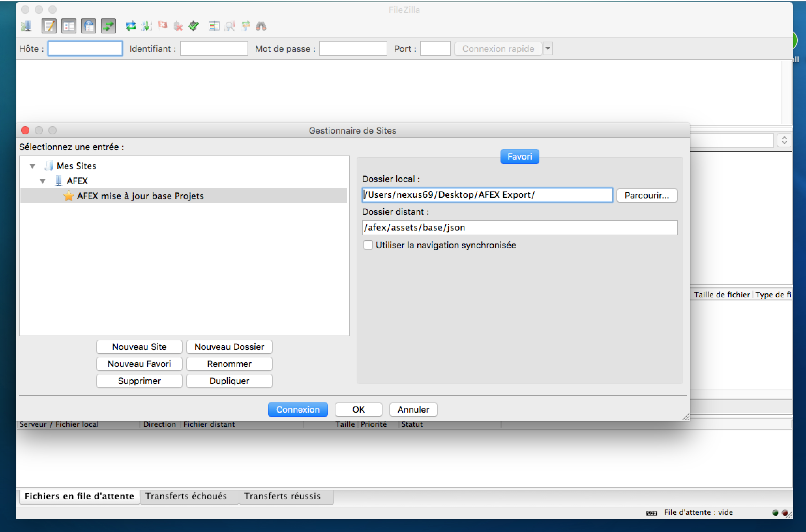This screenshot has height=532, width=806.
Task: Click the Serveur / Fichier local column header
Action: pos(78,424)
